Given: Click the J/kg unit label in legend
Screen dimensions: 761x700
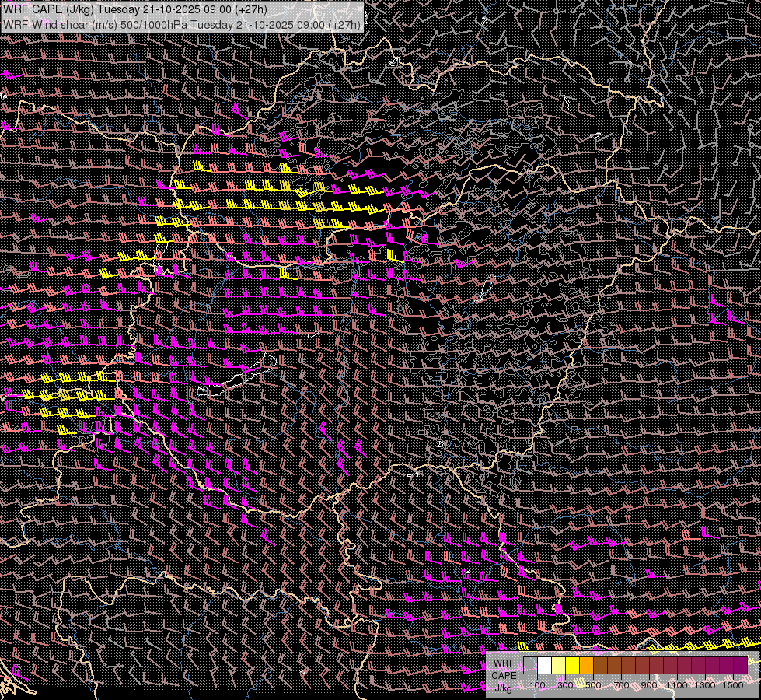Looking at the screenshot, I should click(x=504, y=688).
